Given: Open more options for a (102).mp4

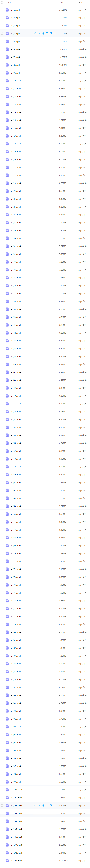Looking at the screenshot, I should 55,805.
